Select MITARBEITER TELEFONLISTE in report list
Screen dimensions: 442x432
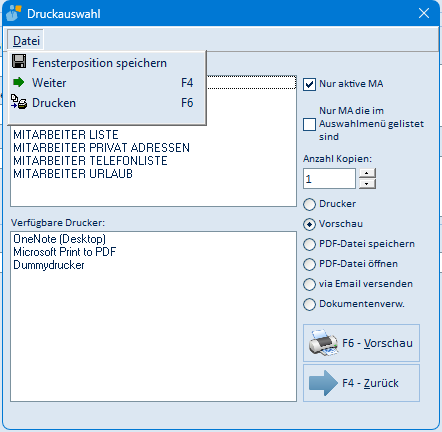90,161
